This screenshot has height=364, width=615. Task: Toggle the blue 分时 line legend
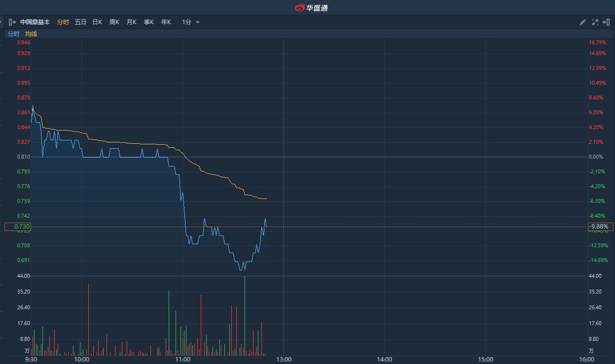(x=14, y=34)
